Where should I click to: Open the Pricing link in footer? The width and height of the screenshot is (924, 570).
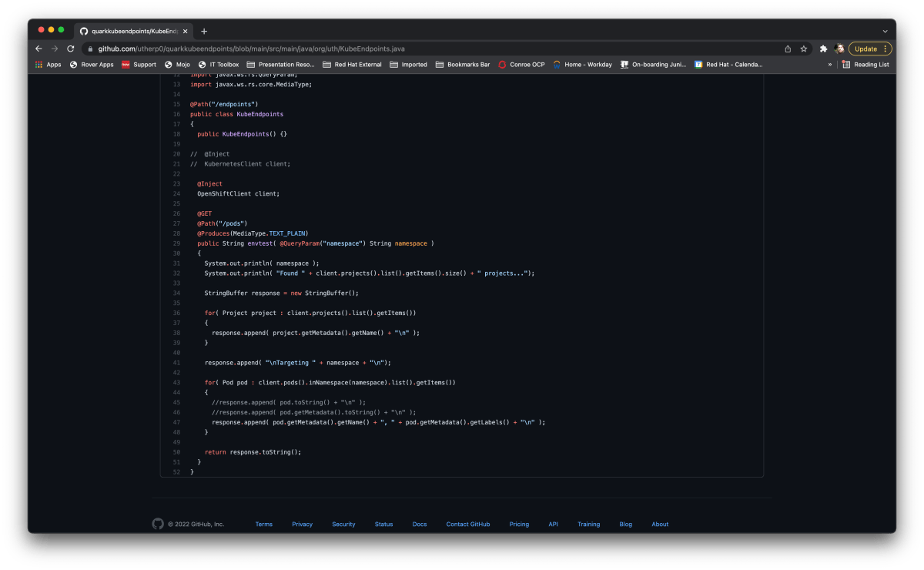519,524
